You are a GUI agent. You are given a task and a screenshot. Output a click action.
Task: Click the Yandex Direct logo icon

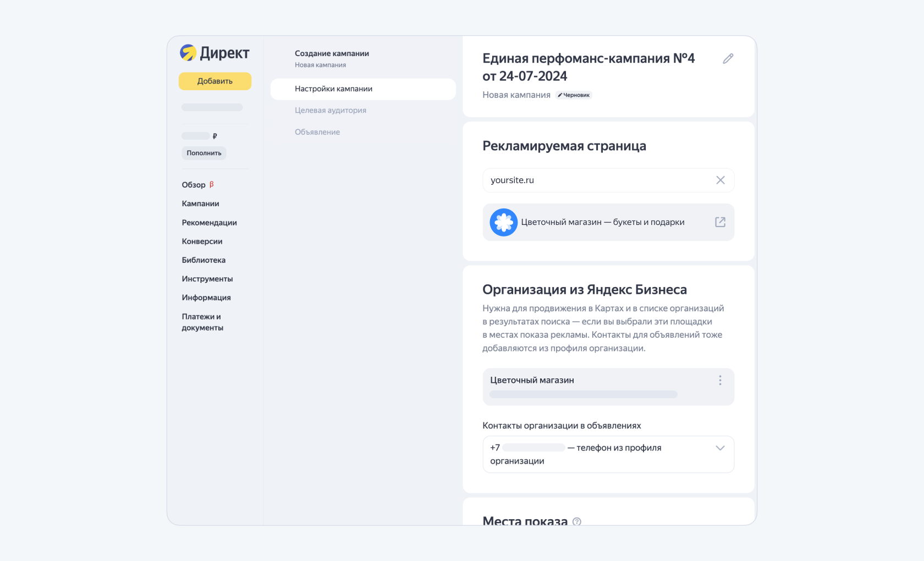[x=188, y=53]
